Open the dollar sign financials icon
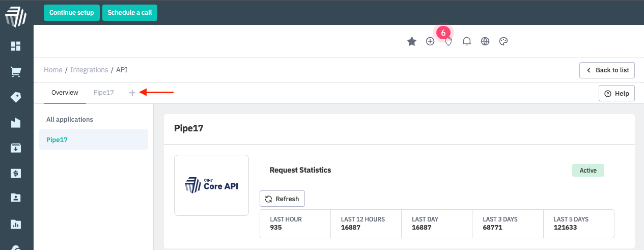The width and height of the screenshot is (644, 250). 16,173
